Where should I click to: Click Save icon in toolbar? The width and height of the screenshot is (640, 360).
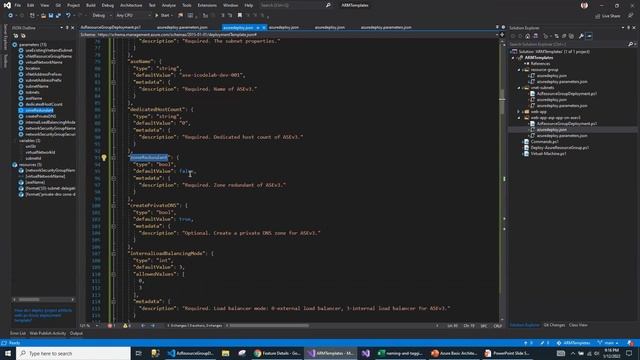point(51,16)
